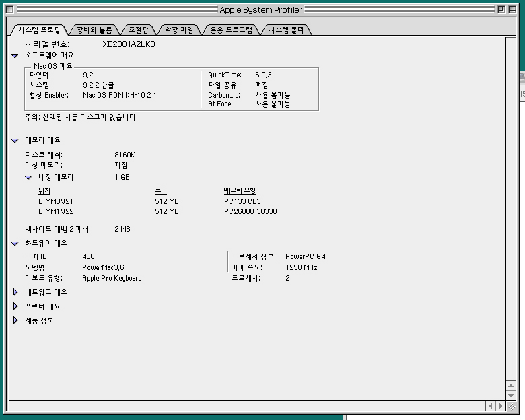Collapse the 소프트웨어 개요 section triangle
This screenshot has width=525, height=420.
pos(15,56)
